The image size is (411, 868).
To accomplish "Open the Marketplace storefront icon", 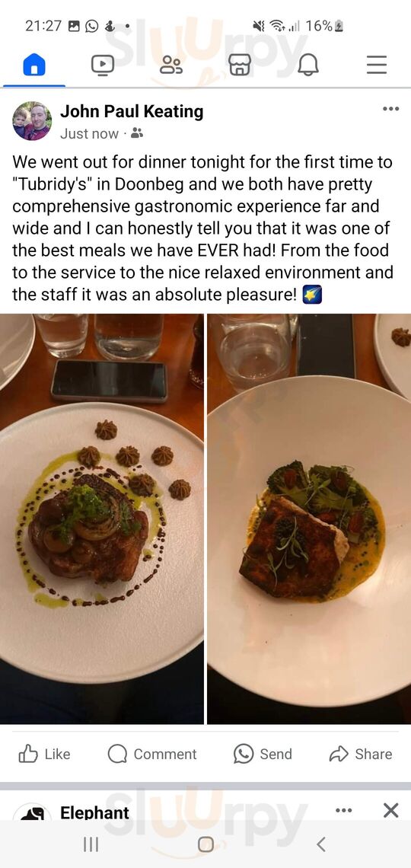I will [240, 65].
